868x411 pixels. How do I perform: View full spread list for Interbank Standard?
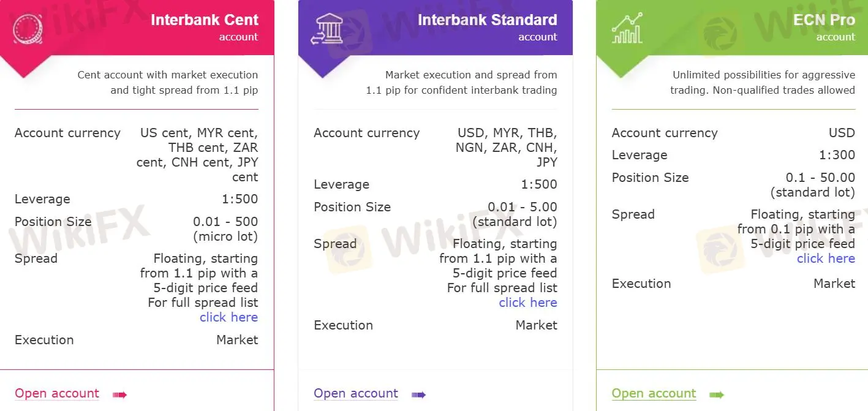(x=528, y=303)
